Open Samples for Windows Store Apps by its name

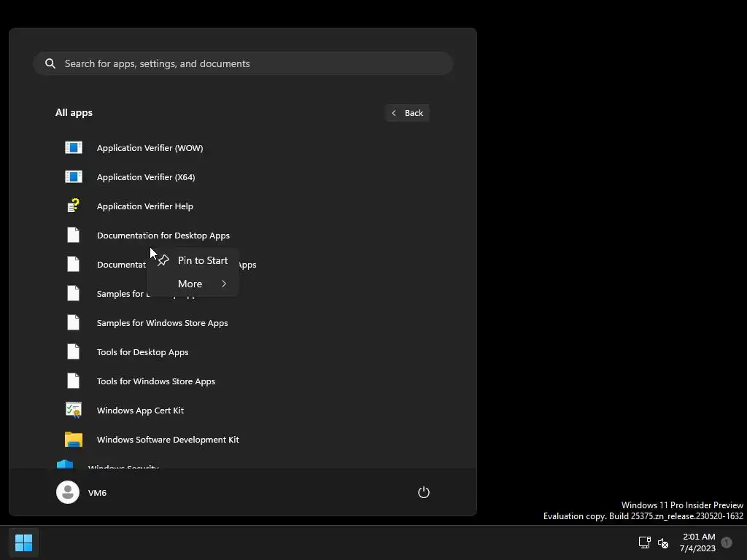point(162,323)
